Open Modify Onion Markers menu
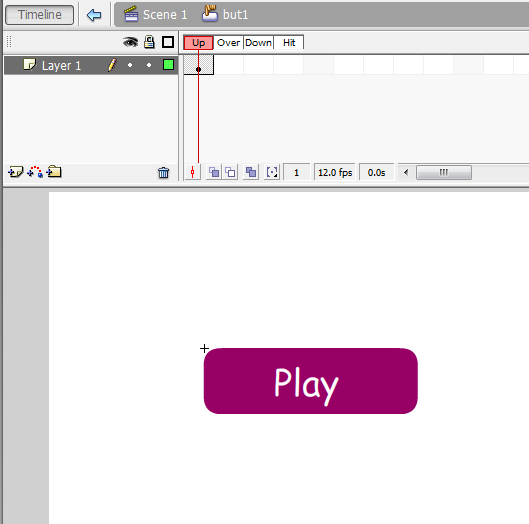 click(272, 172)
